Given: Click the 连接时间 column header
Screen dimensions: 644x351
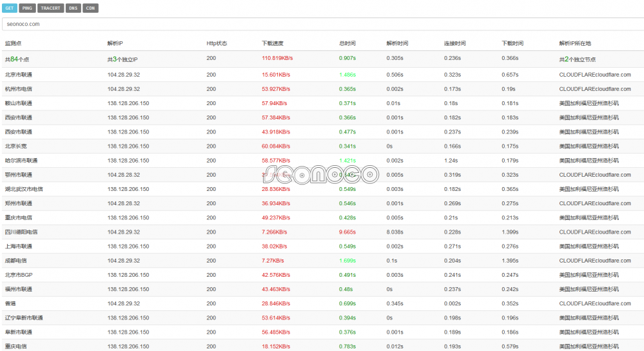Looking at the screenshot, I should (x=454, y=43).
